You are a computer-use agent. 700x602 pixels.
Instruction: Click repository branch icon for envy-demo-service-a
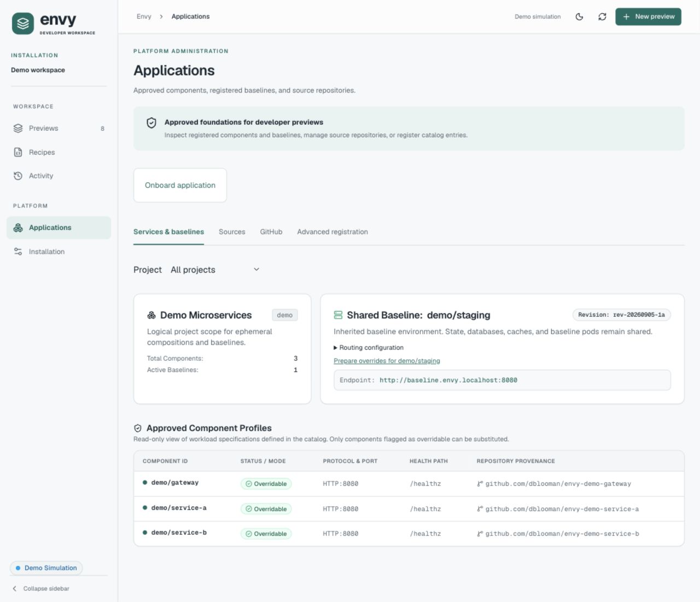click(480, 509)
